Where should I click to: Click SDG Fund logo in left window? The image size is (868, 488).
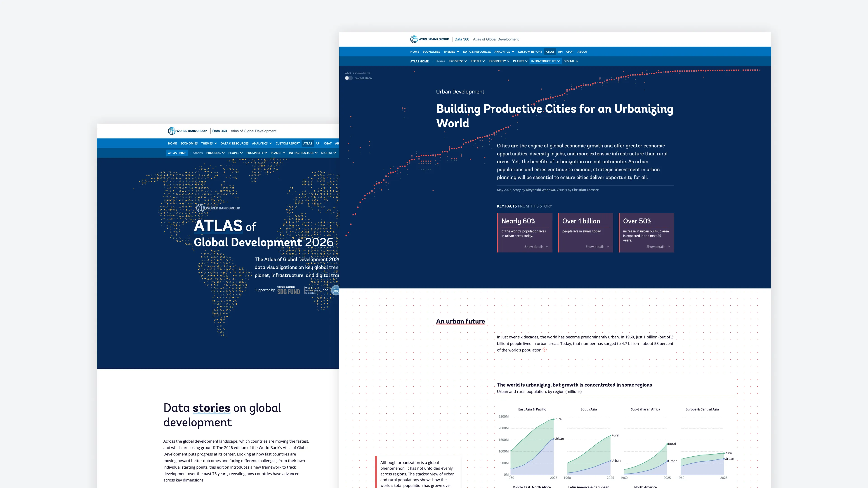click(x=288, y=290)
